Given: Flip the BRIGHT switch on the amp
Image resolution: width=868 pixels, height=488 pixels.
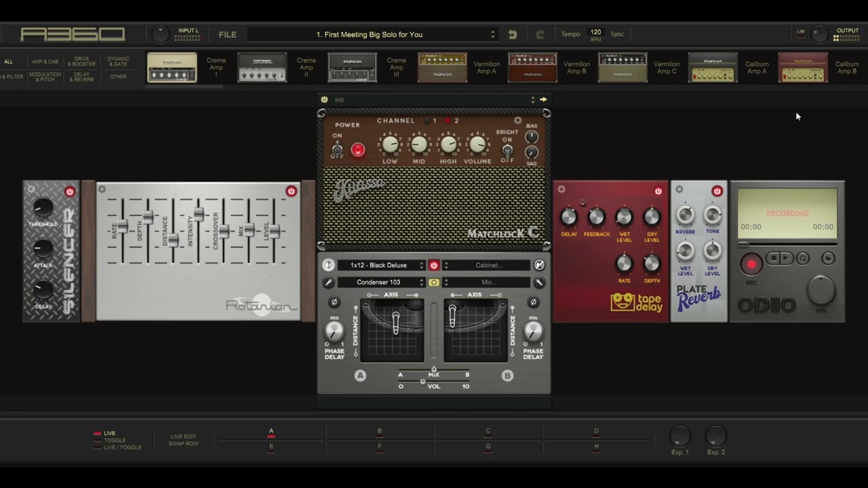Looking at the screenshot, I should coord(507,150).
